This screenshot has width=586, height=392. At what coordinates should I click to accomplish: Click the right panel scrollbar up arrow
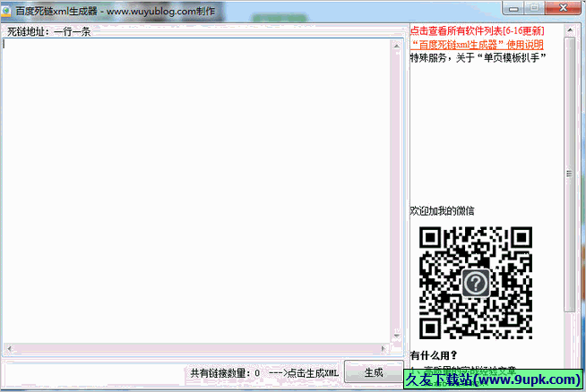[x=570, y=30]
